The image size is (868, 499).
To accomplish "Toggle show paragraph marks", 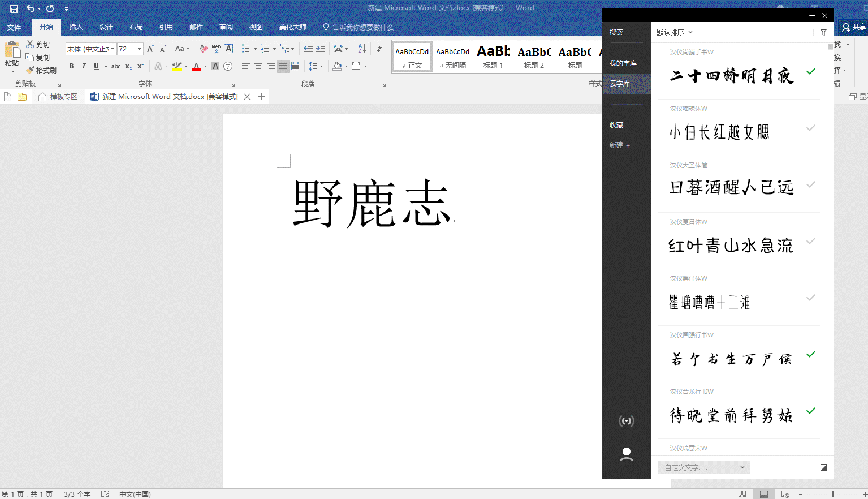I will click(380, 49).
